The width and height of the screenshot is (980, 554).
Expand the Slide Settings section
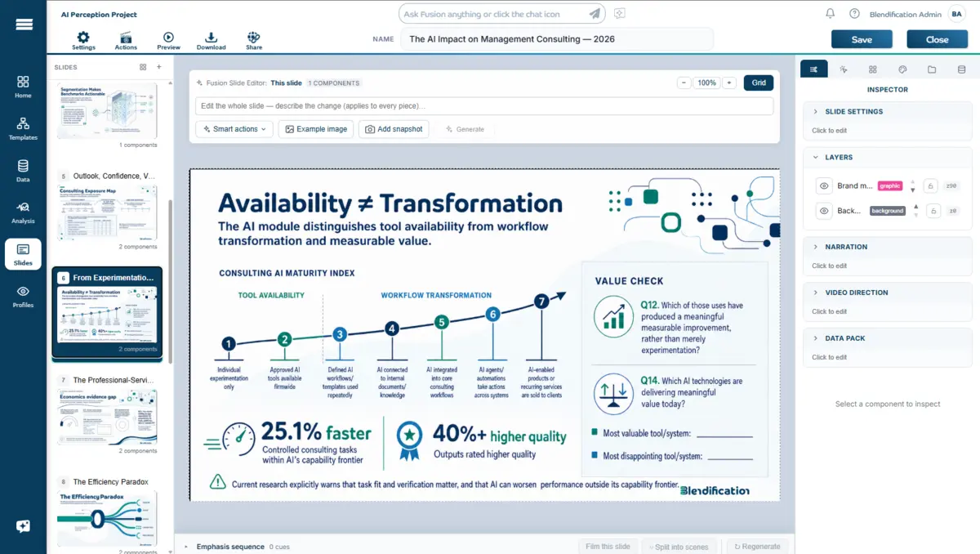tap(888, 111)
